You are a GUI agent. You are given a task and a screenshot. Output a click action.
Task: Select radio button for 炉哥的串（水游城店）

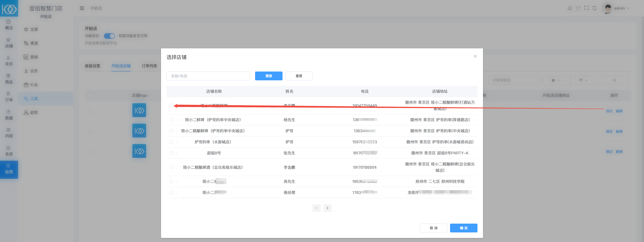(x=171, y=142)
